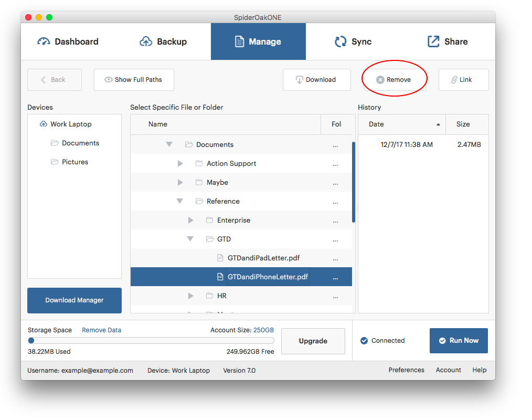Screen dimensions: 532x420
Task: Click the Reference folder icon
Action: coord(199,202)
